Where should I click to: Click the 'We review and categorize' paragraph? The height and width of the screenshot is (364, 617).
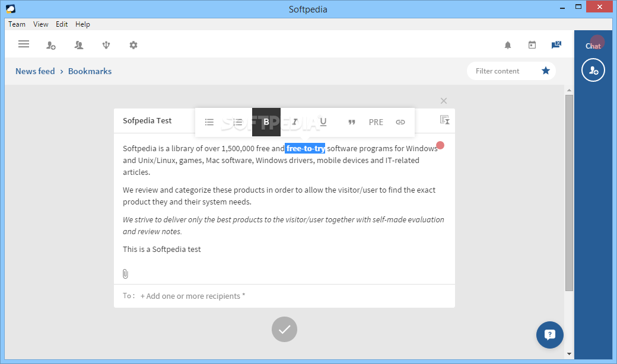point(279,196)
